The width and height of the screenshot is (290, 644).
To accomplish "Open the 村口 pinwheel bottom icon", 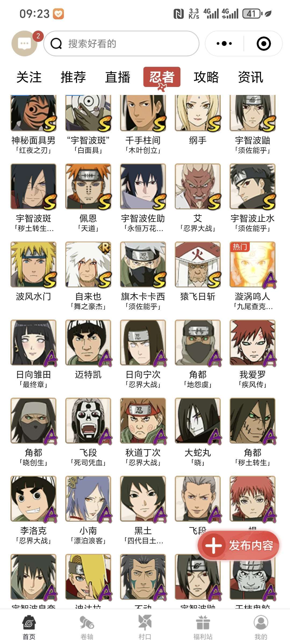I will pyautogui.click(x=145, y=627).
